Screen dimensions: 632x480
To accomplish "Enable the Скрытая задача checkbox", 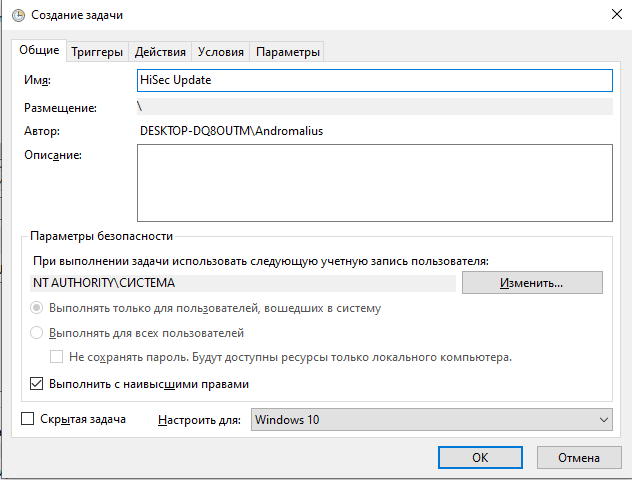I will pos(27,419).
